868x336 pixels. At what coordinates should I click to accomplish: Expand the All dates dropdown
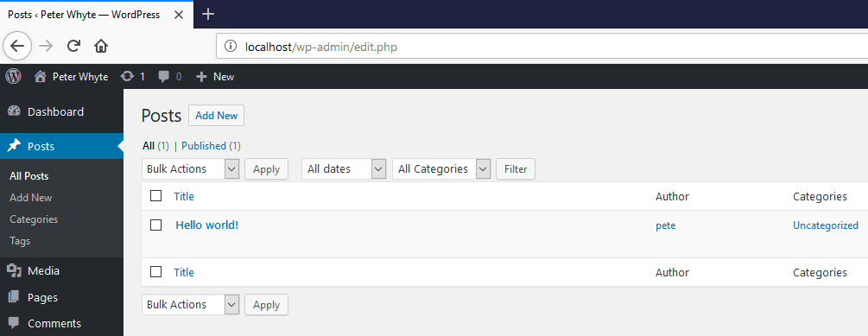(344, 168)
